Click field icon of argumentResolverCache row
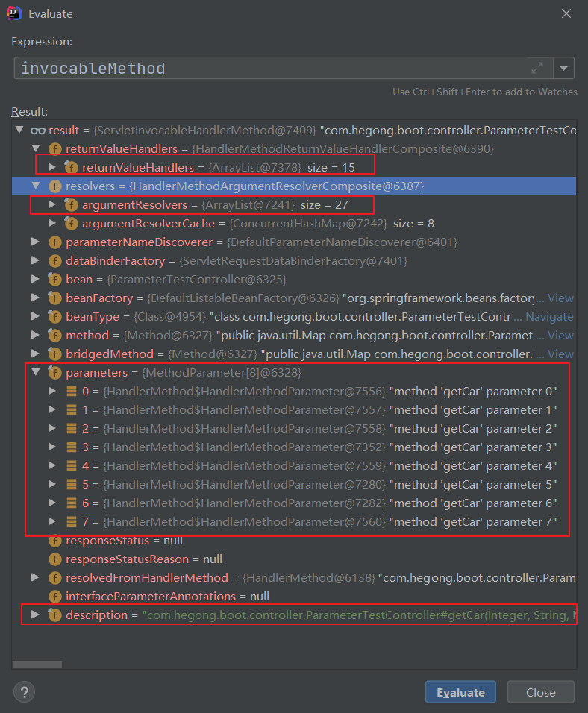This screenshot has width=588, height=713. click(x=71, y=223)
